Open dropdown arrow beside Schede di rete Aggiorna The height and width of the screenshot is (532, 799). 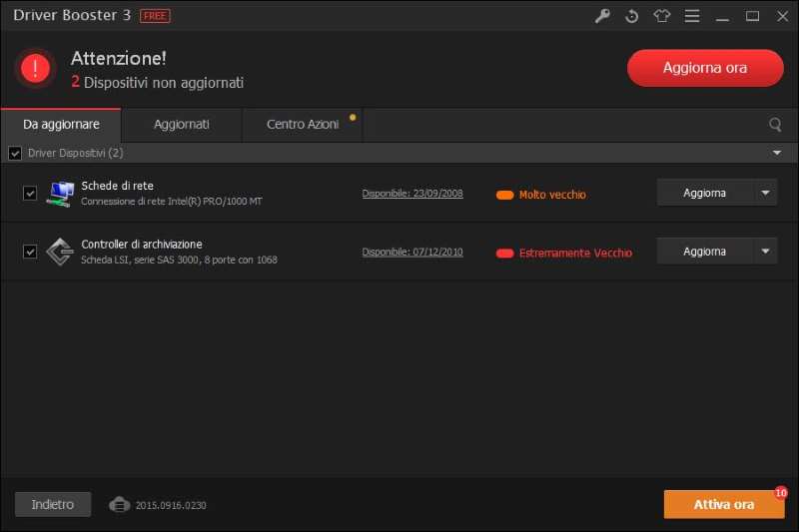click(765, 193)
